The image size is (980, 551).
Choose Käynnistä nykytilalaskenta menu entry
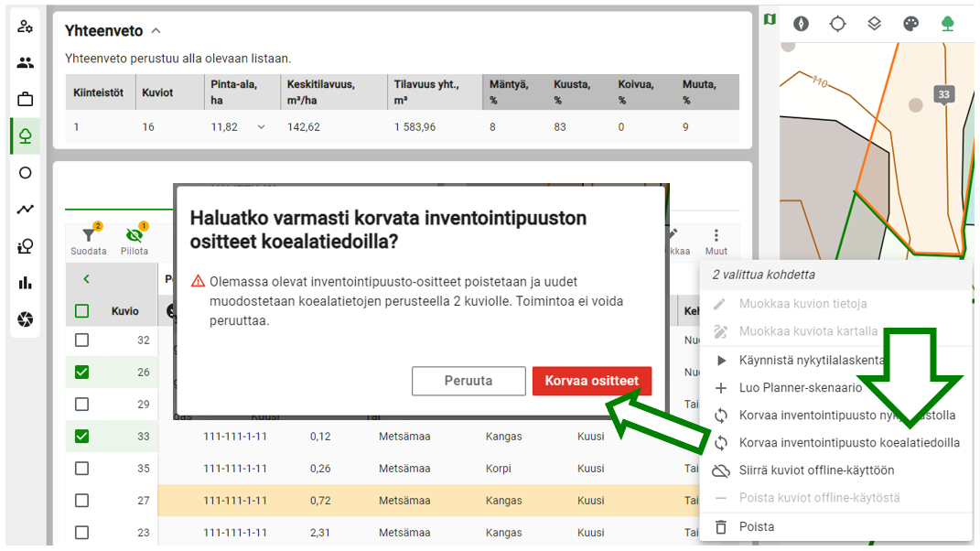tap(812, 361)
